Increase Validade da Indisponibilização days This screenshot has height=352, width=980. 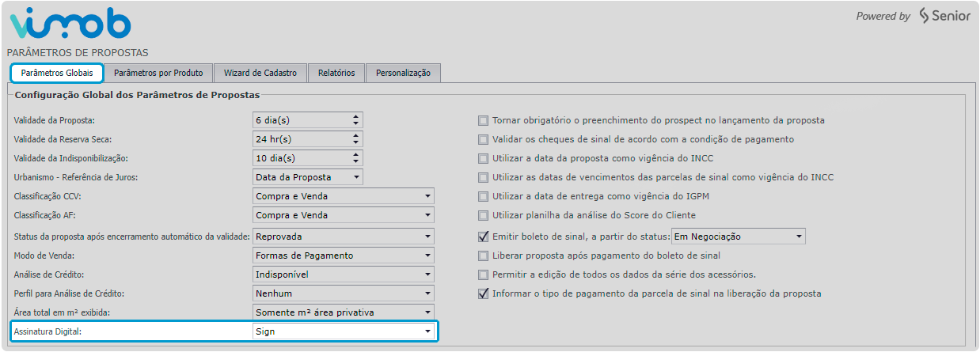(x=356, y=154)
